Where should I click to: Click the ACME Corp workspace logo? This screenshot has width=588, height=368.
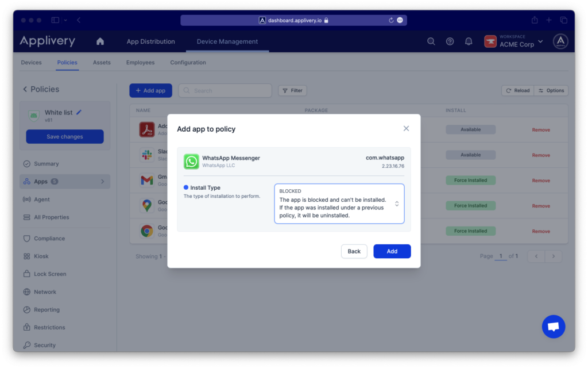coord(490,41)
